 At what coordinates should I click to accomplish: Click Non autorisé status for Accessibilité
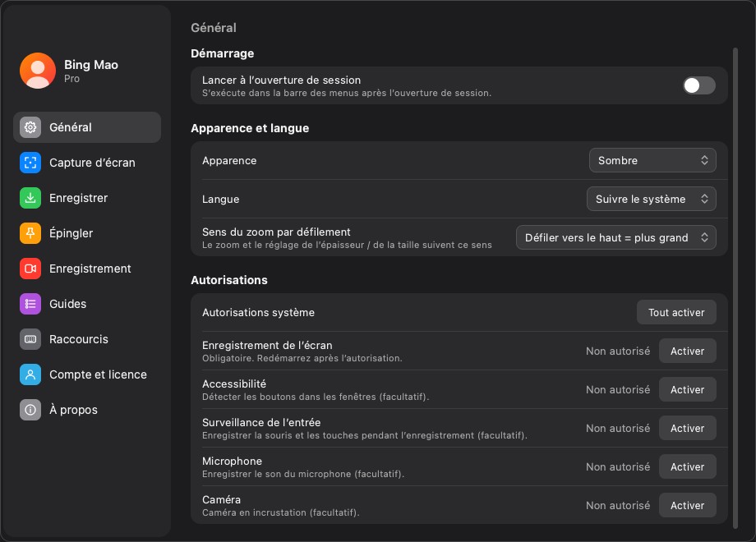[x=618, y=390]
